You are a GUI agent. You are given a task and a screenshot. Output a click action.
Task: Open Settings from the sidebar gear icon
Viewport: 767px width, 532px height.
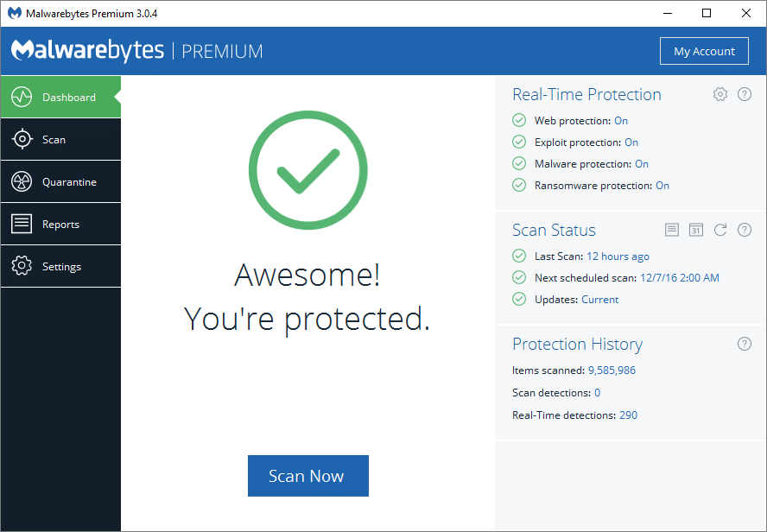pos(22,266)
